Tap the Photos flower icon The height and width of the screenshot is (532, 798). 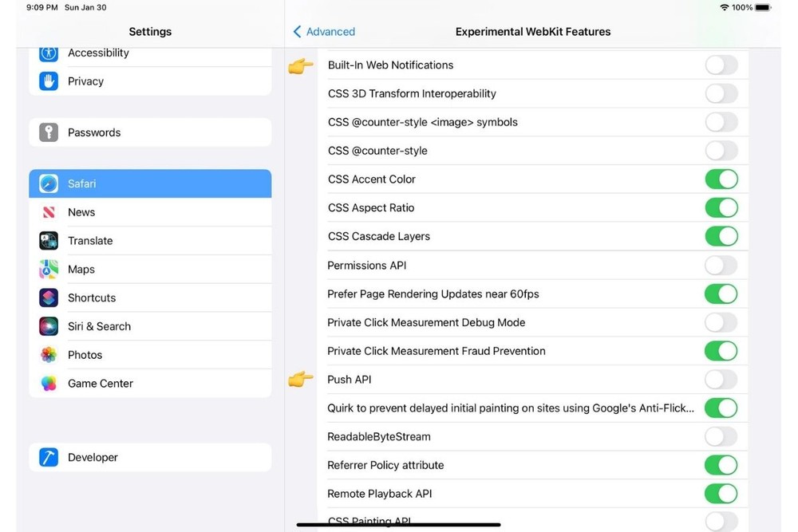[49, 355]
